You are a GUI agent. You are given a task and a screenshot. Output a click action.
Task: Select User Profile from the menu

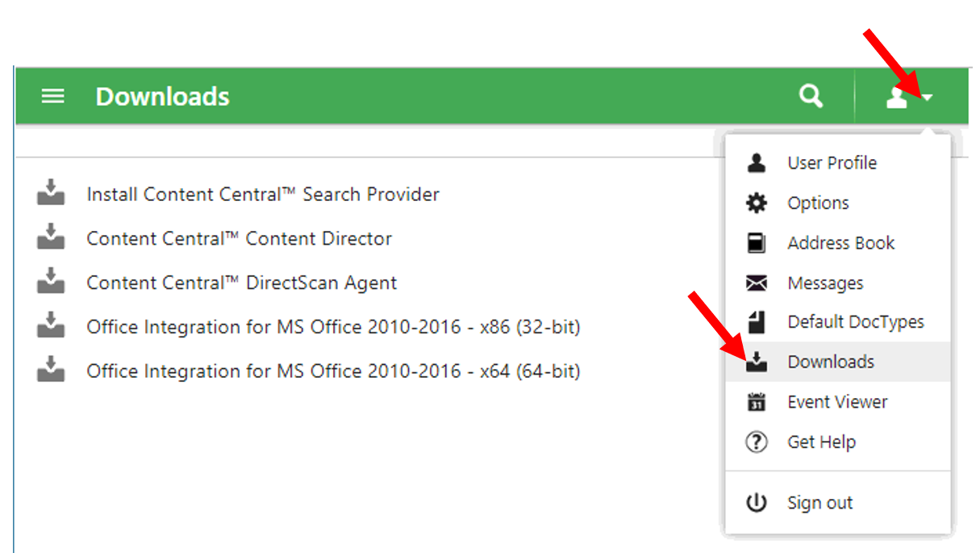click(x=838, y=163)
